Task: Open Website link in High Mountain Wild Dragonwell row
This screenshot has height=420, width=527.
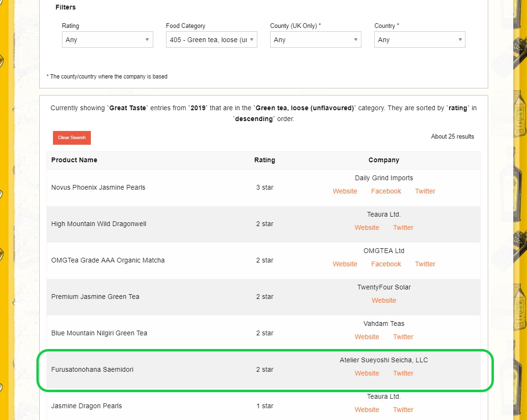Action: pos(367,227)
